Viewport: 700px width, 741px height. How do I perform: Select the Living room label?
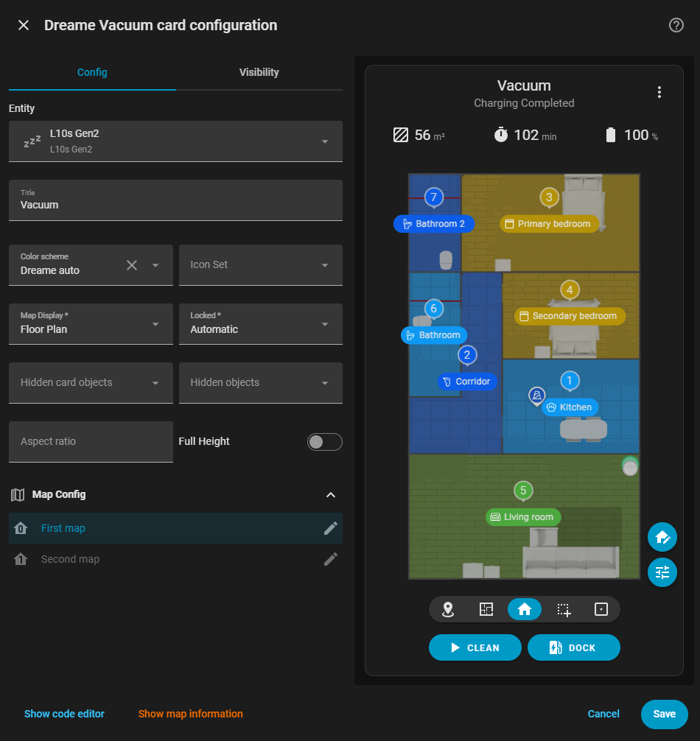[522, 517]
